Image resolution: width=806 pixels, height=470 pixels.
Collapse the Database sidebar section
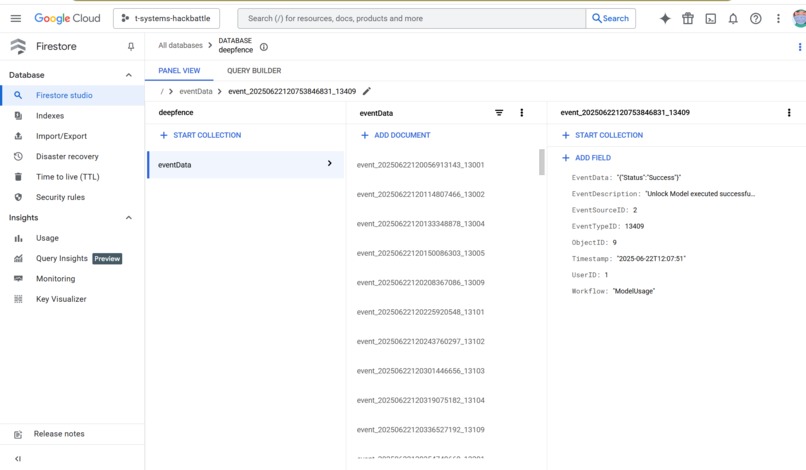point(129,75)
